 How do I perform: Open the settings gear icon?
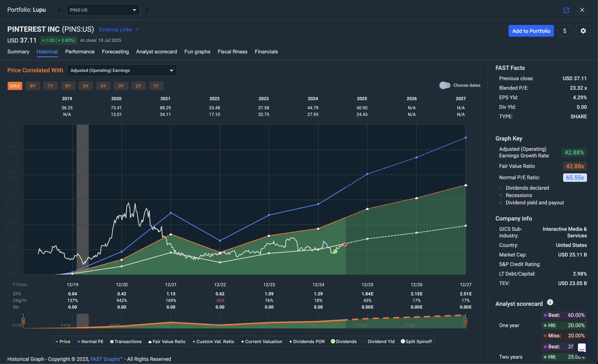coord(584,31)
